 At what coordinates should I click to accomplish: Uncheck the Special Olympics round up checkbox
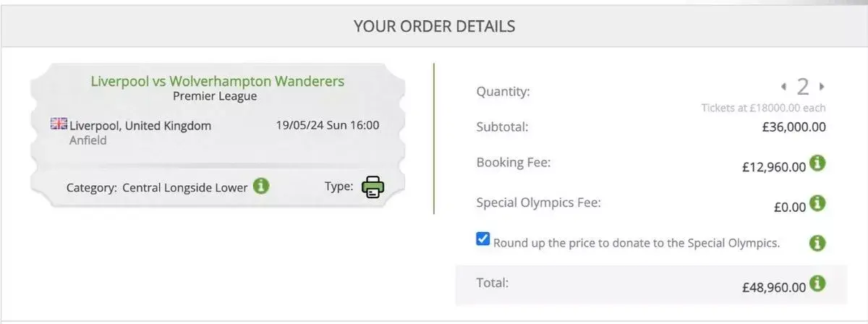(483, 239)
